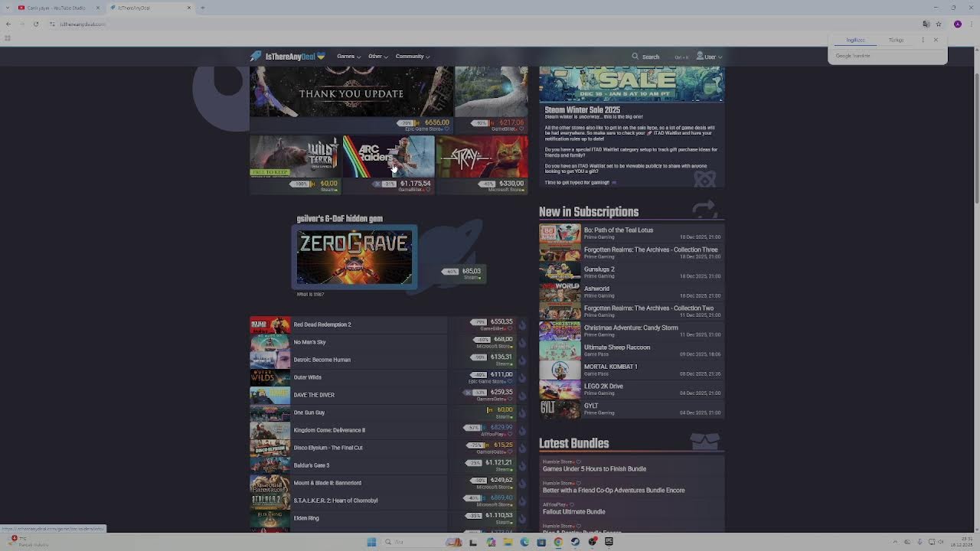
Task: Click flame icon for Red Dead Redemption 2
Action: coord(522,324)
